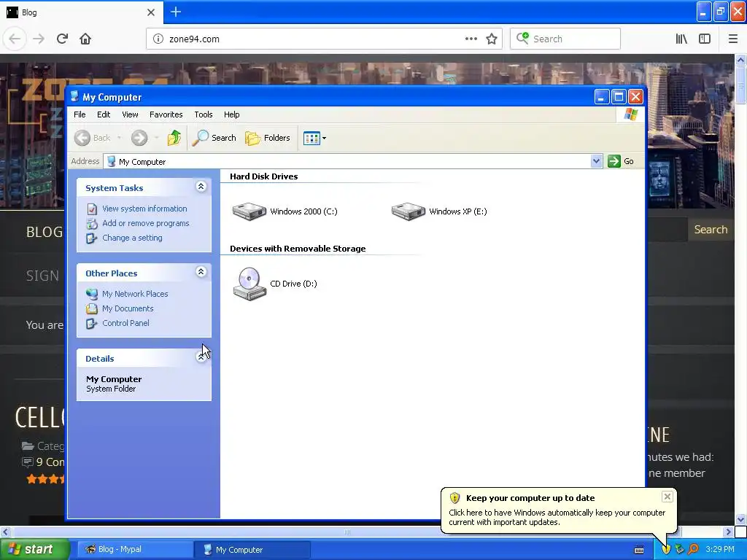The image size is (747, 560).
Task: Click the Back button in My Computer
Action: (x=93, y=138)
